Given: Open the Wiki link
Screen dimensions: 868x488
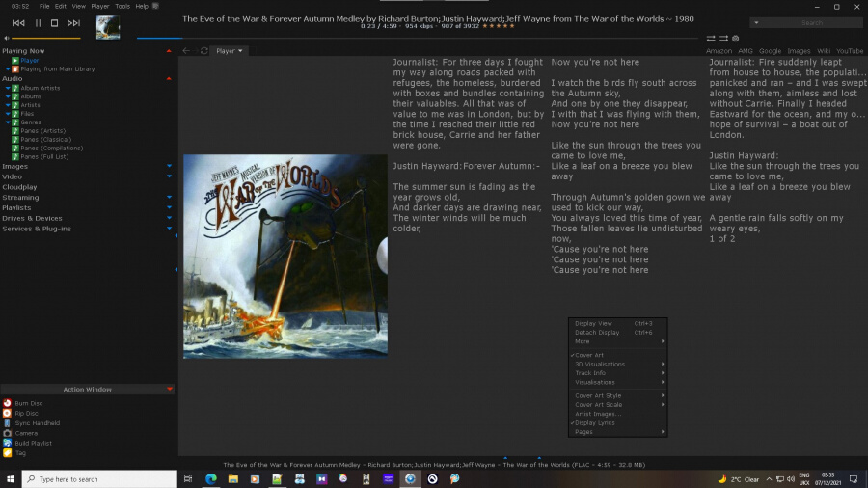Looking at the screenshot, I should coord(824,51).
